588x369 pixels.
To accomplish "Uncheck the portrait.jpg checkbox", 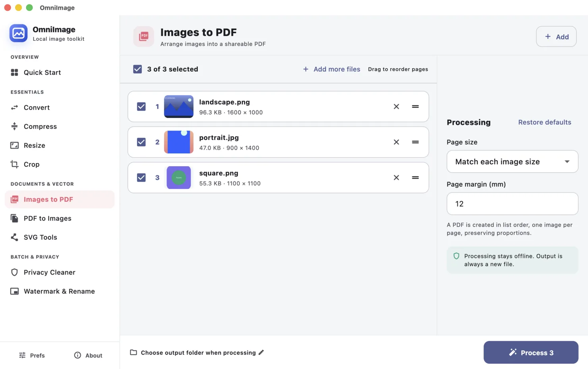I will click(x=141, y=142).
